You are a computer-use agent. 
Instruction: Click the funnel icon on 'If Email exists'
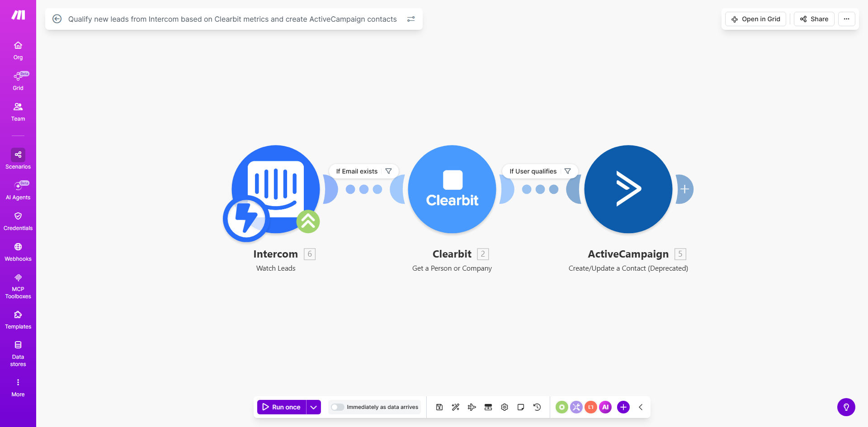[x=388, y=171]
